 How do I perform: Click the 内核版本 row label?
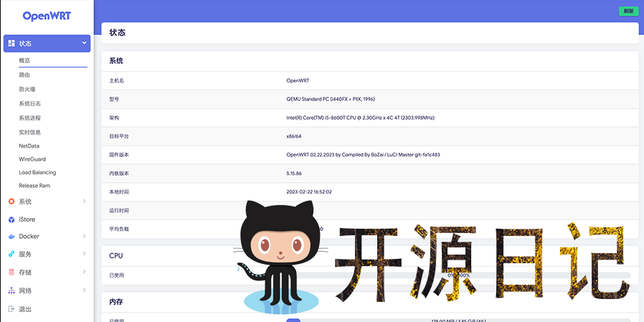click(x=119, y=174)
